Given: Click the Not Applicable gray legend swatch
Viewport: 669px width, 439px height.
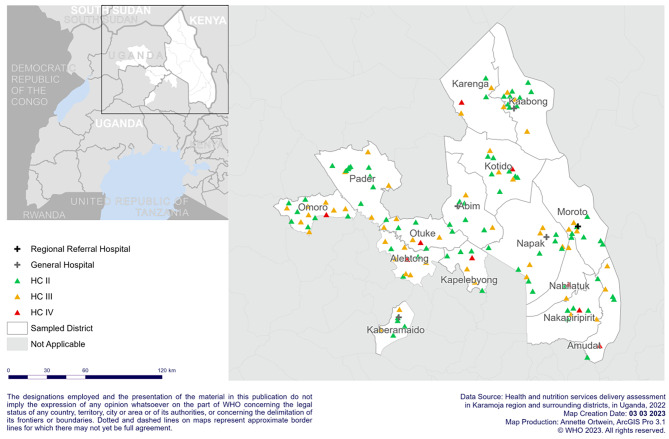Looking at the screenshot, I should click(16, 343).
